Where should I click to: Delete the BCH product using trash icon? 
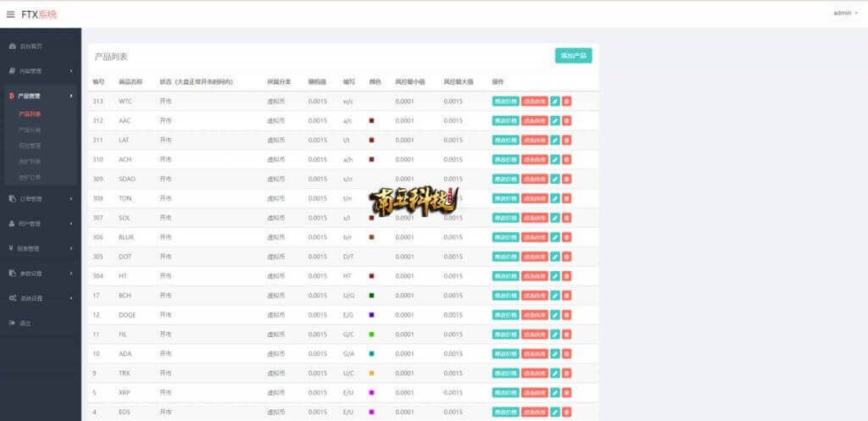pyautogui.click(x=566, y=296)
